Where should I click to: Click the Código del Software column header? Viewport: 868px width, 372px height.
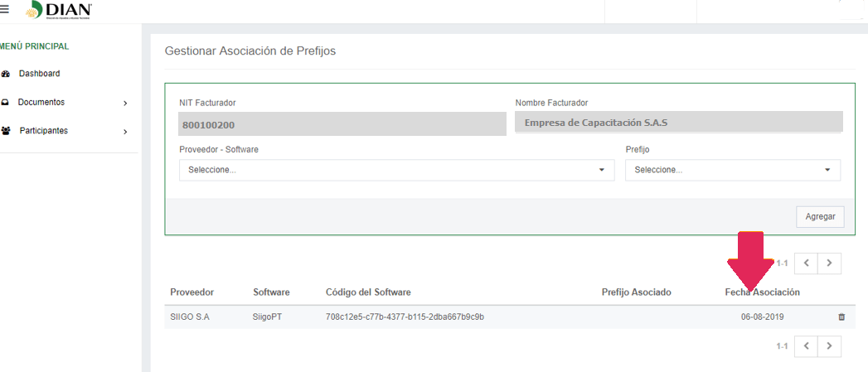368,292
